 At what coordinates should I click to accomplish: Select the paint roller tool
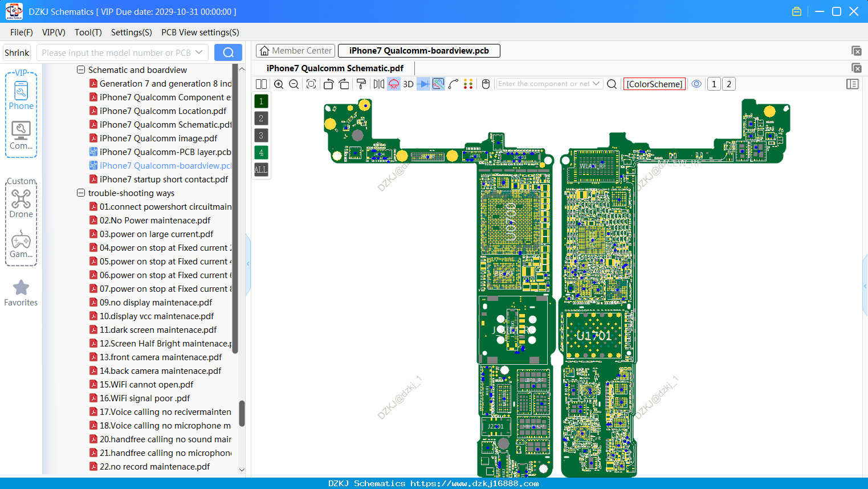point(361,84)
